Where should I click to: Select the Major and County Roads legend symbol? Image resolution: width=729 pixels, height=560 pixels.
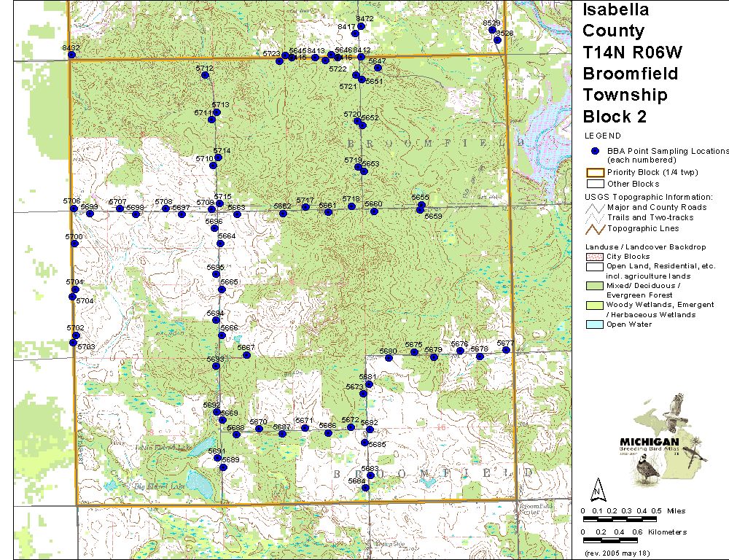(x=595, y=208)
